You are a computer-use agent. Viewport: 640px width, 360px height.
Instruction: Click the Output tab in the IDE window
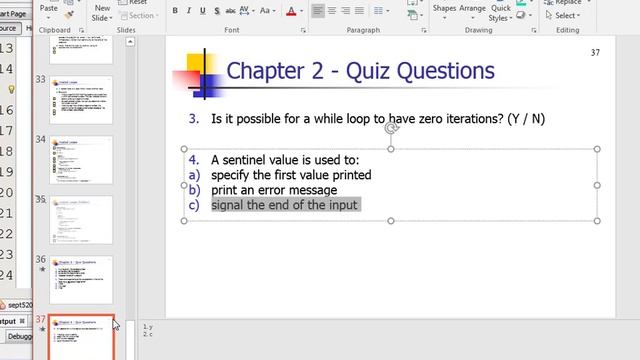coord(8,321)
